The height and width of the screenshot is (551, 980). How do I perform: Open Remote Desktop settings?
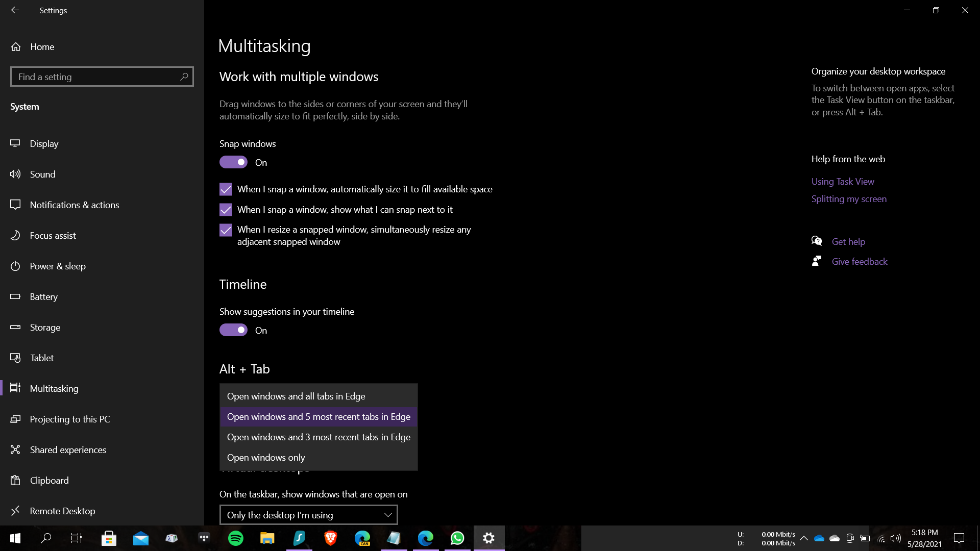pos(62,511)
